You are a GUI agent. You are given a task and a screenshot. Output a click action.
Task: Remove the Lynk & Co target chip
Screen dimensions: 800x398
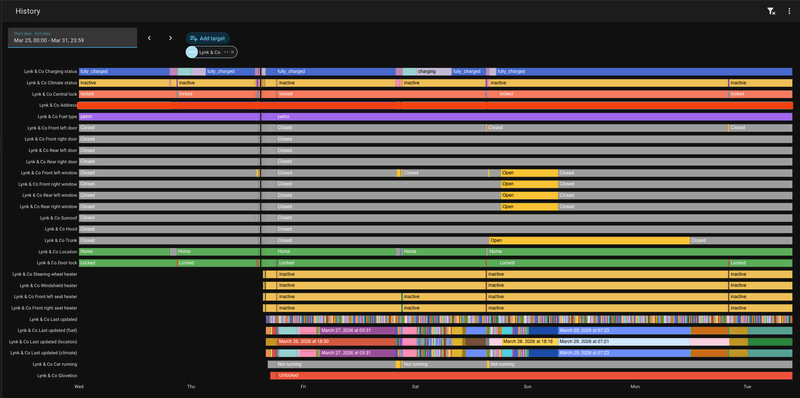(232, 52)
